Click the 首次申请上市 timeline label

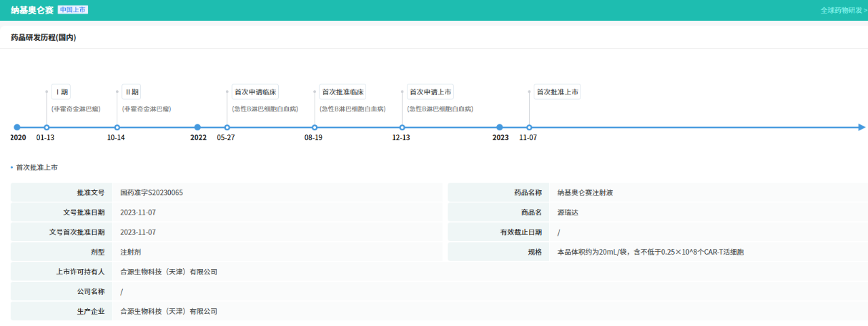point(431,92)
